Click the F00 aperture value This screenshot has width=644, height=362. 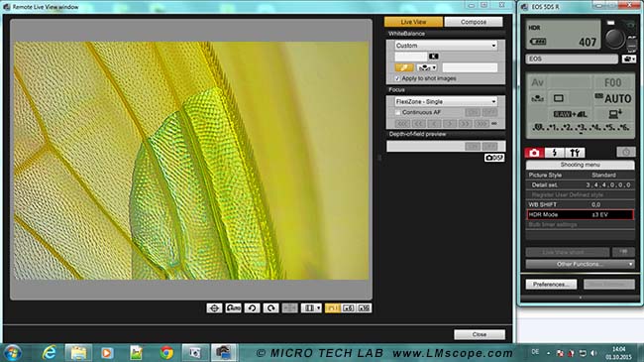tap(612, 82)
